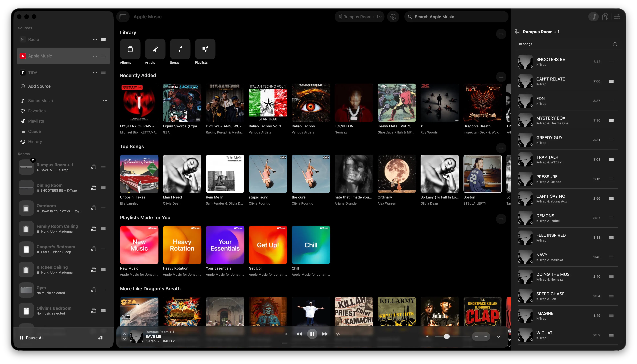Open the Playlists Made for You section menu
The height and width of the screenshot is (364, 637).
(501, 219)
